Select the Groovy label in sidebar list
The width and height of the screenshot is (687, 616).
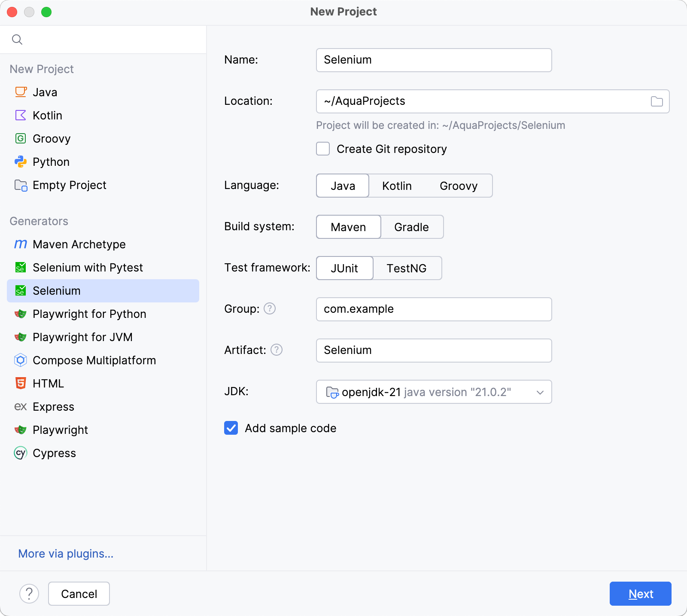(x=52, y=139)
